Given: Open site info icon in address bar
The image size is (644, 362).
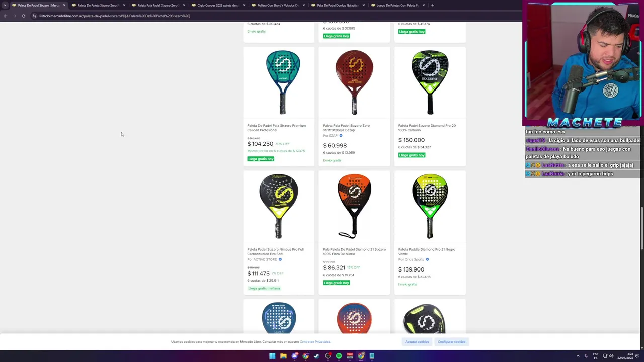Looking at the screenshot, I should point(34,16).
